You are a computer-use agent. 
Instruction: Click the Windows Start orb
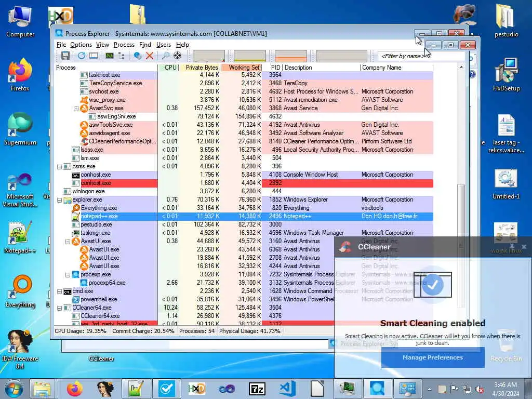coord(13,389)
